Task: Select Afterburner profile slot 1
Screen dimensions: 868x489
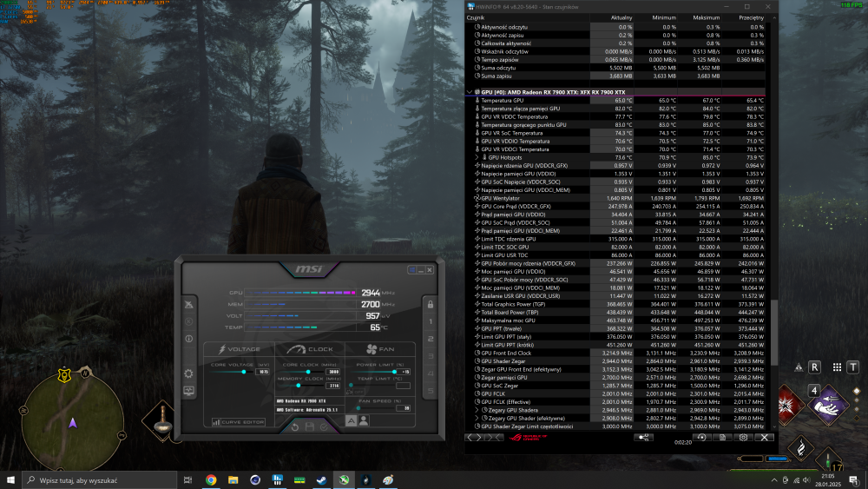Action: coord(429,321)
